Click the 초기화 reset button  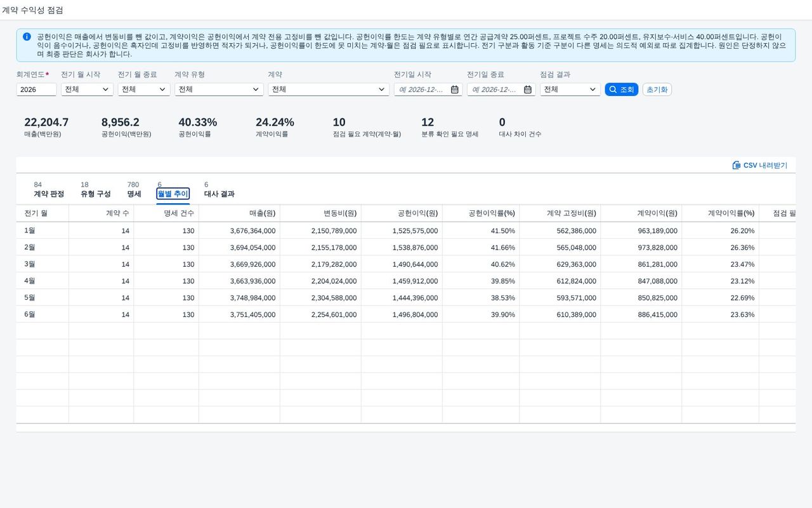pos(657,90)
